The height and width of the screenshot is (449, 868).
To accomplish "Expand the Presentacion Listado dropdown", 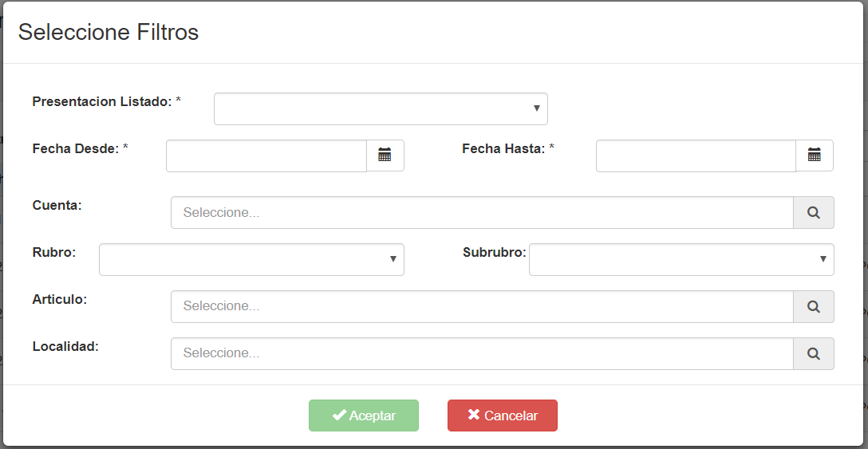I will [x=381, y=108].
